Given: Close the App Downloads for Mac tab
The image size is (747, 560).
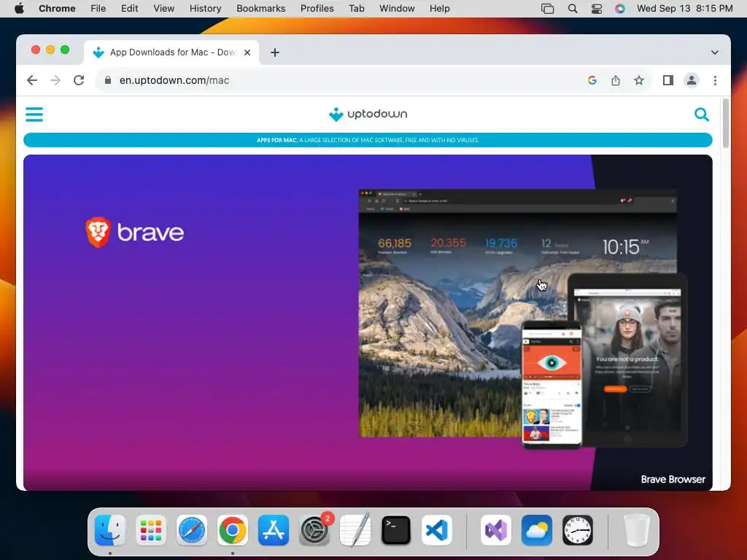Looking at the screenshot, I should (247, 52).
